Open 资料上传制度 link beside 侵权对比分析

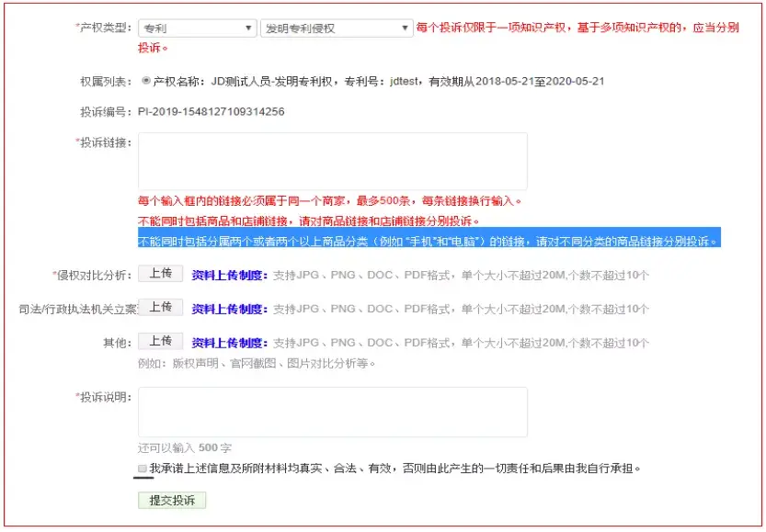click(229, 274)
